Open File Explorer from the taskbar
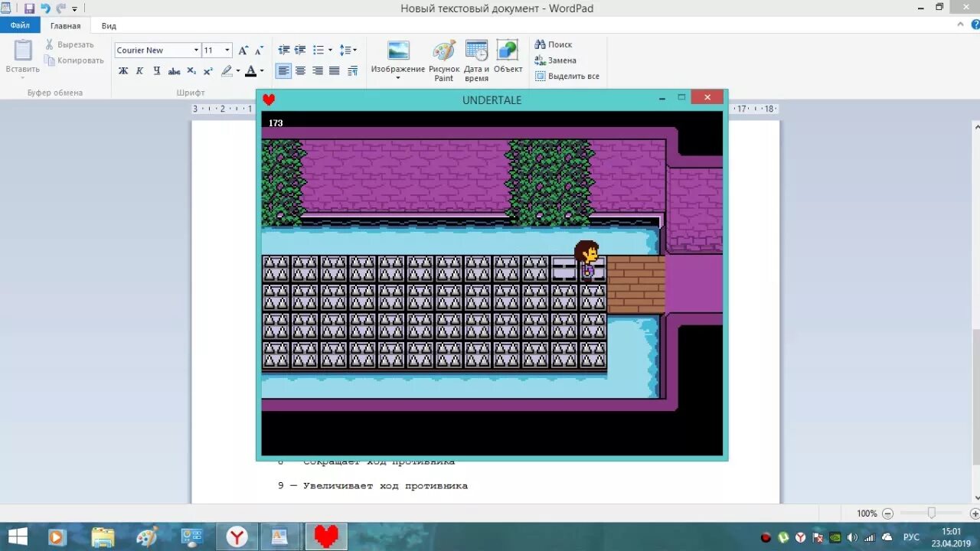Screen dimensions: 980x551 tap(102, 536)
